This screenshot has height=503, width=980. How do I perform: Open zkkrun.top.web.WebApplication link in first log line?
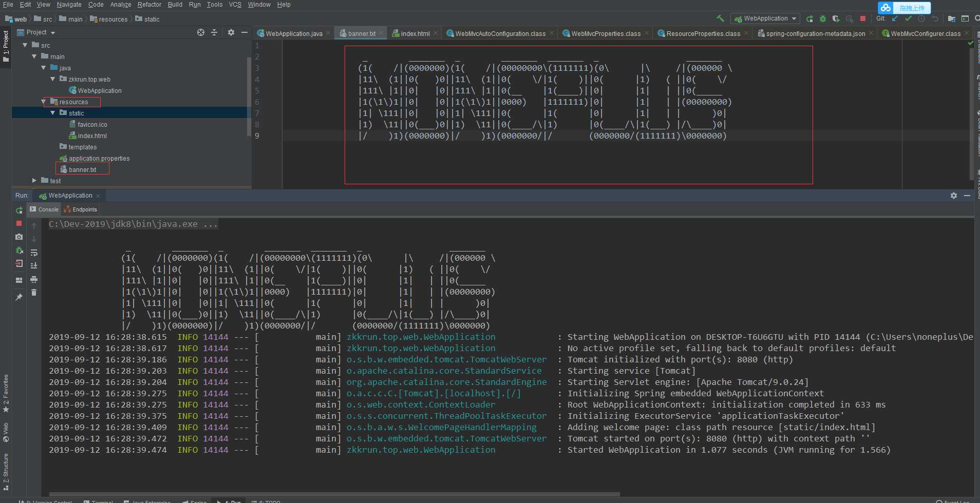(x=421, y=337)
